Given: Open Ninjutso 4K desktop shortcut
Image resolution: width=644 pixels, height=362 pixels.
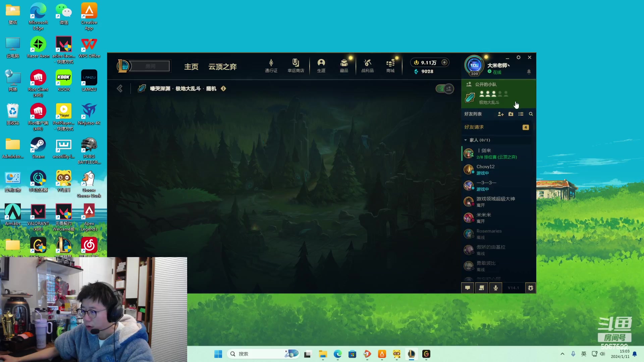Looking at the screenshot, I should [x=89, y=115].
